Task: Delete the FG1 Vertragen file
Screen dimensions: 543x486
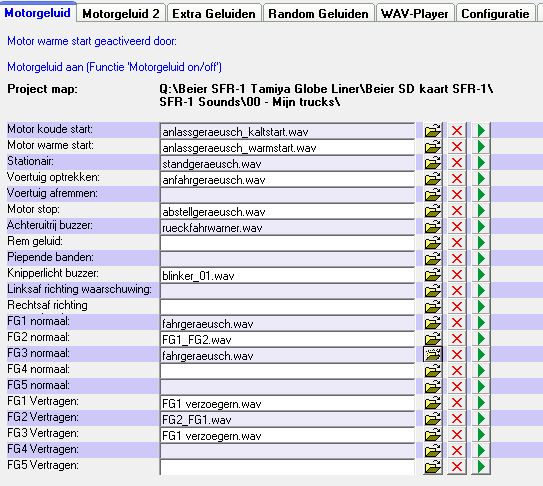Action: (x=457, y=403)
